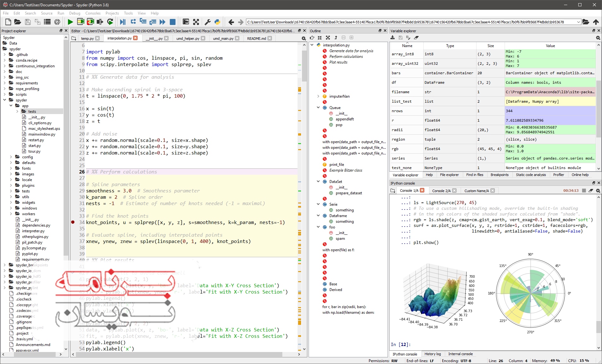Viewport: 602px width, 364px height.
Task: Click the Name column header in Variable explorer
Action: (x=407, y=46)
